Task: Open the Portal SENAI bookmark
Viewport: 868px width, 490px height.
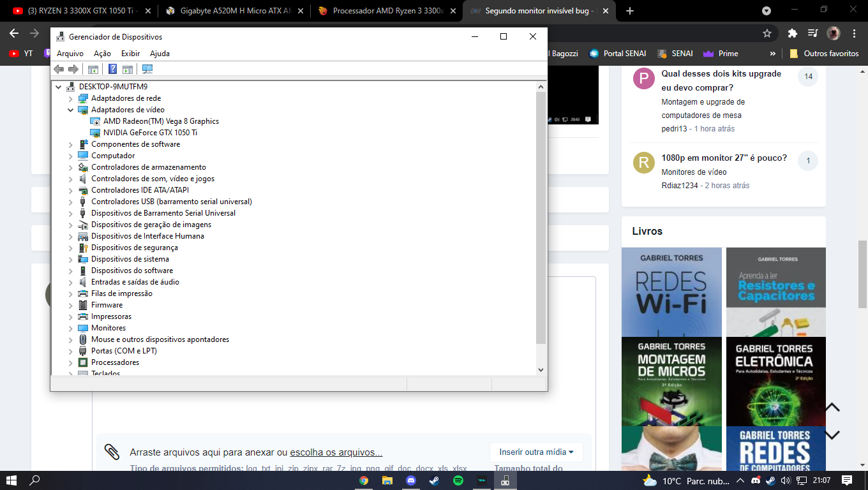Action: click(x=617, y=54)
